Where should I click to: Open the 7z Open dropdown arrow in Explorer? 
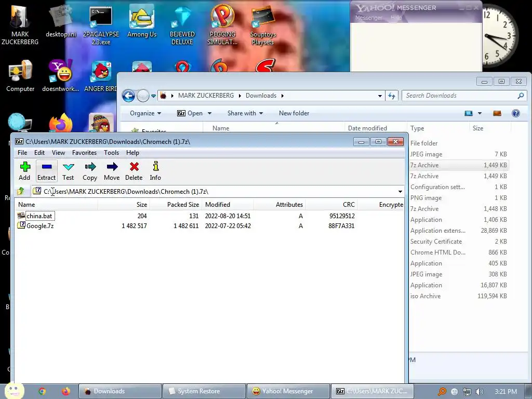pyautogui.click(x=210, y=113)
